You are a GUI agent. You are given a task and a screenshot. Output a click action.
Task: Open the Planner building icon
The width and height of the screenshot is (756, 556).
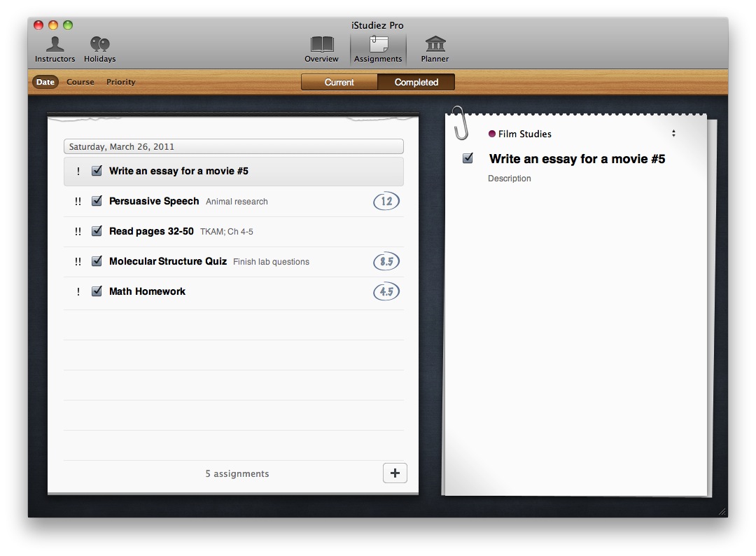435,46
